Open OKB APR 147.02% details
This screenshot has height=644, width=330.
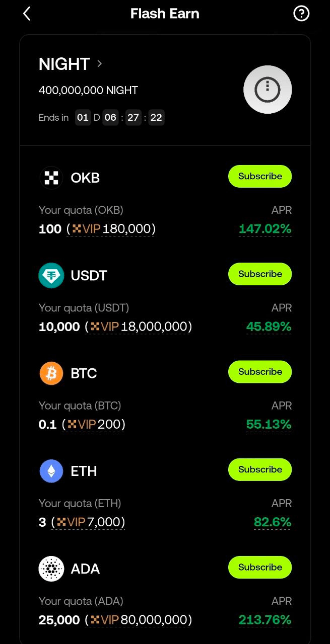click(265, 229)
